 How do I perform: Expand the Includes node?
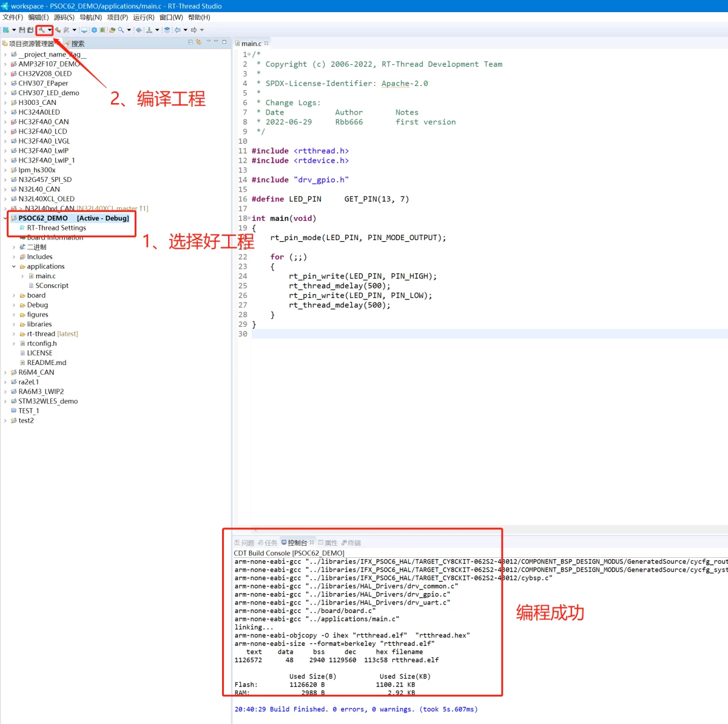[x=14, y=257]
